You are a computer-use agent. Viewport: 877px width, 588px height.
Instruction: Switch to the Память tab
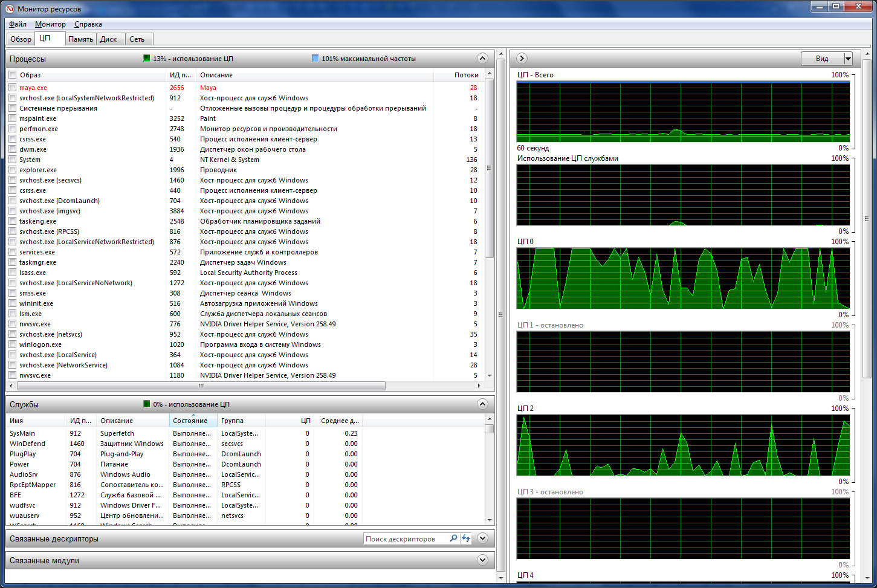(80, 39)
